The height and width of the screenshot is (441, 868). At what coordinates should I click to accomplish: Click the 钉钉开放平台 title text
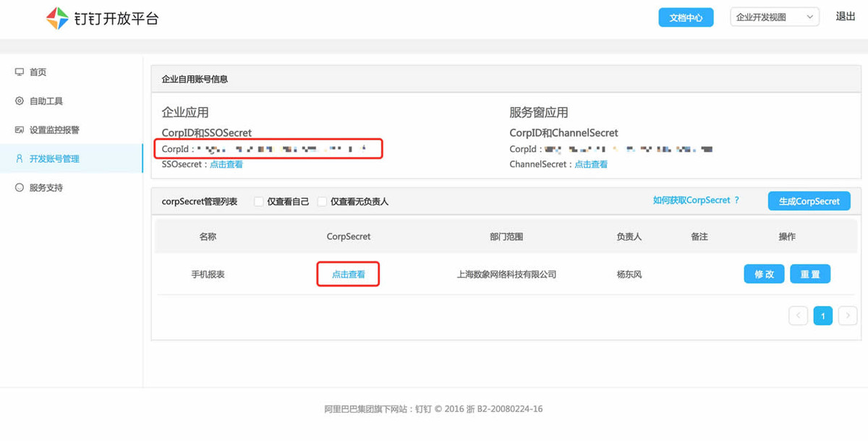pos(116,19)
